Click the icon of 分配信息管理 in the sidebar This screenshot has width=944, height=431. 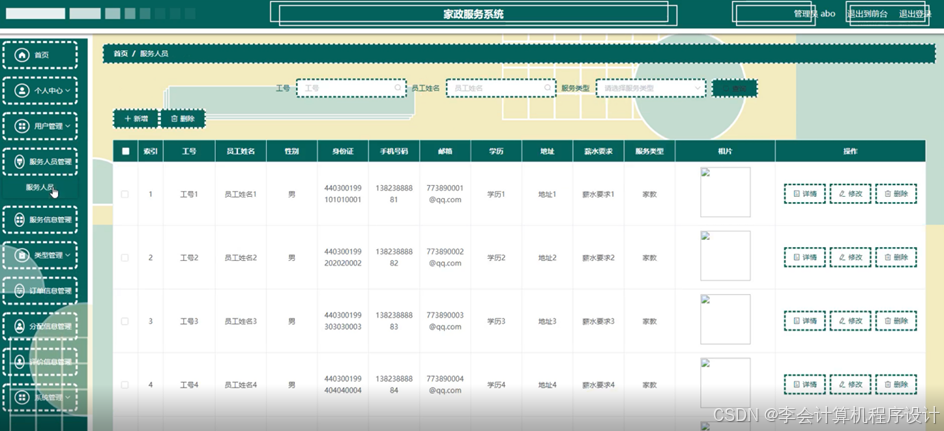coord(19,326)
